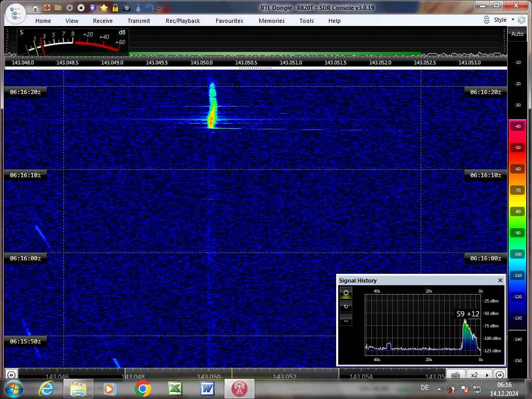Image resolution: width=532 pixels, height=399 pixels.
Task: Click the 143.048.0 frequency label on top scale
Action: point(23,62)
